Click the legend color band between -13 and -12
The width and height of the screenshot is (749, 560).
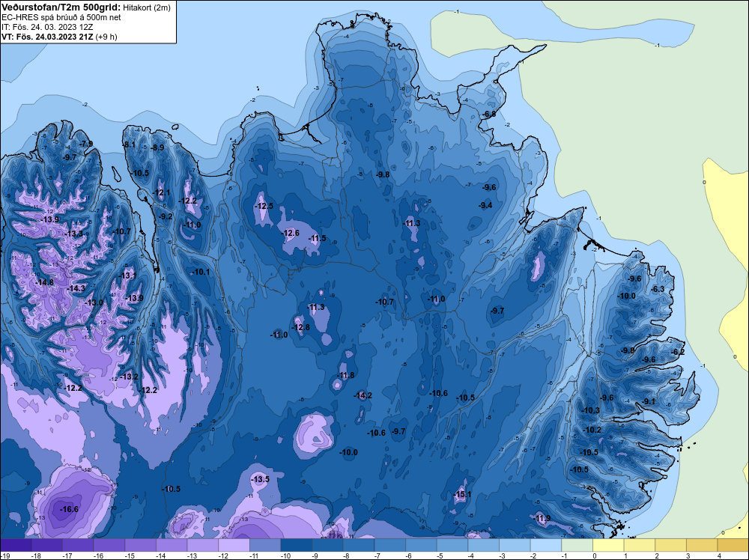[202, 545]
